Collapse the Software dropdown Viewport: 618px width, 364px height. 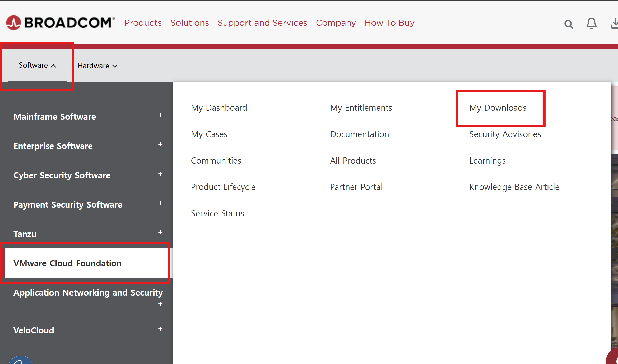37,65
